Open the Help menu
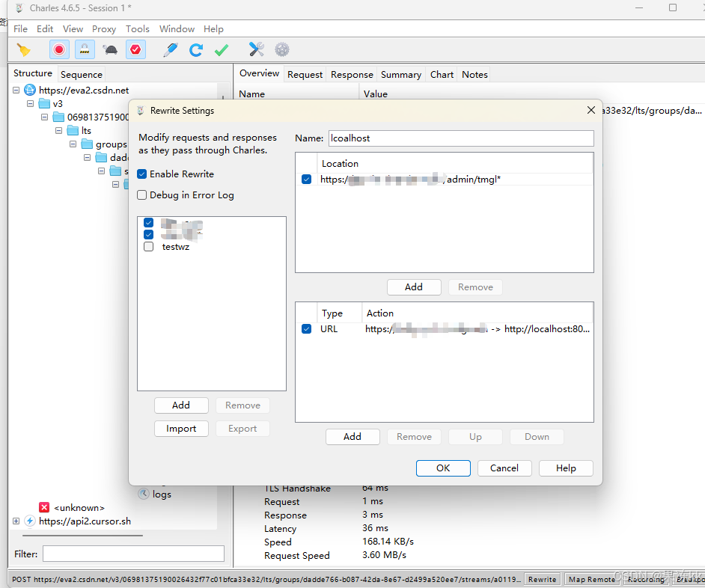Viewport: 705px width, 588px height. [x=213, y=28]
